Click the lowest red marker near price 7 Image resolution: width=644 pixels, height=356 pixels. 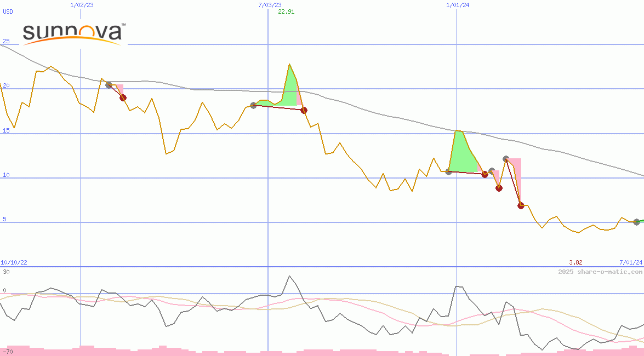click(x=521, y=205)
